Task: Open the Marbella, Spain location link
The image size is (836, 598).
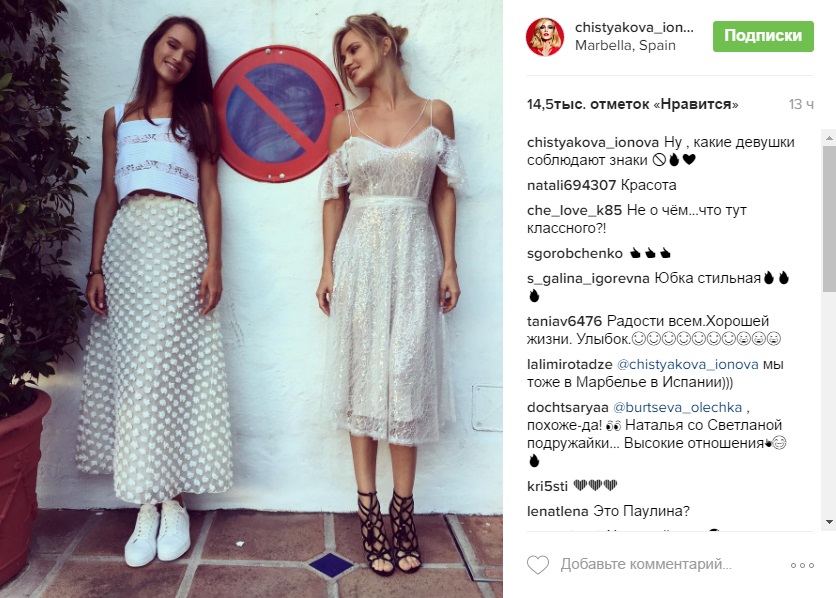Action: pyautogui.click(x=625, y=45)
